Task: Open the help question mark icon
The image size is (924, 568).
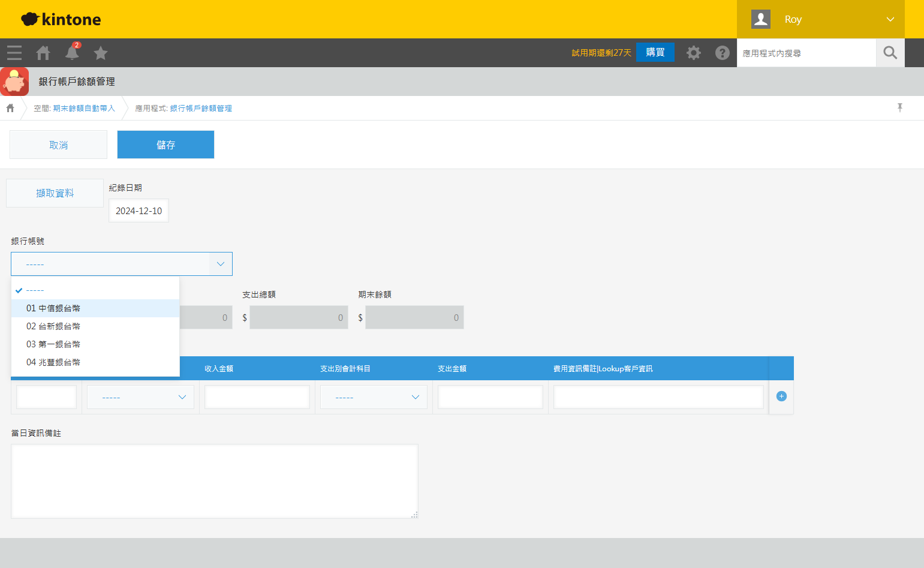Action: pos(723,53)
